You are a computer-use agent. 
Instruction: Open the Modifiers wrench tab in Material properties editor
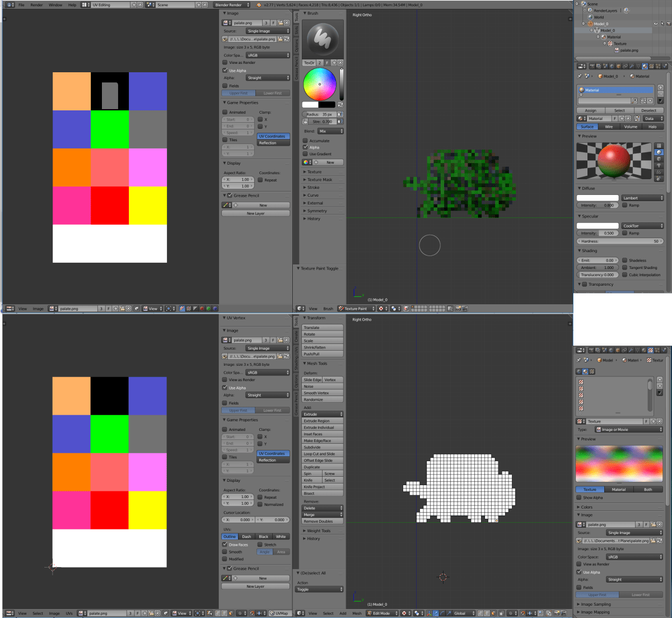tap(632, 66)
